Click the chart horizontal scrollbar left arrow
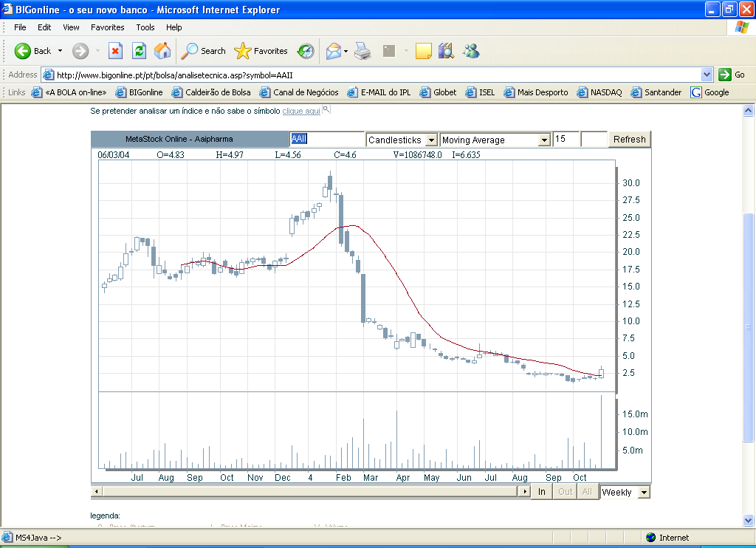This screenshot has width=756, height=548. click(x=96, y=491)
